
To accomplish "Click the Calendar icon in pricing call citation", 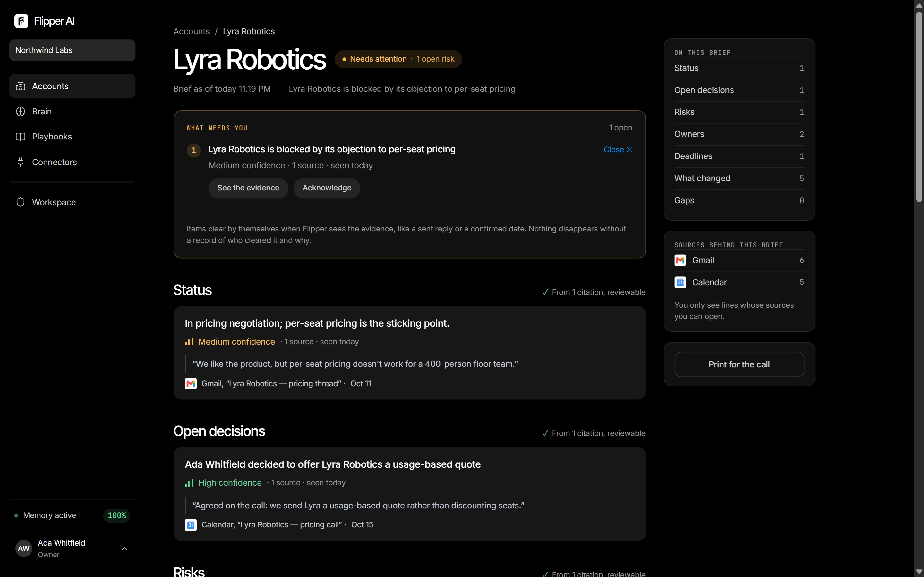I will pyautogui.click(x=191, y=525).
